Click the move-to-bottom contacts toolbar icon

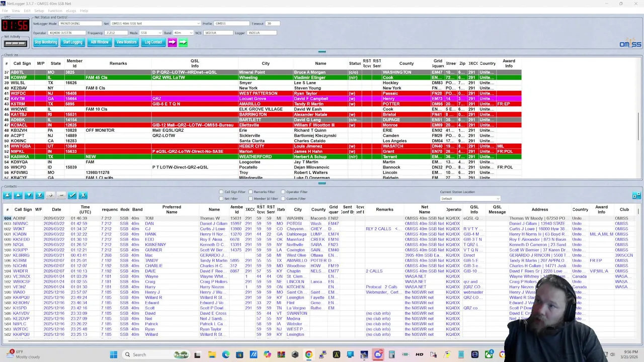click(40, 195)
